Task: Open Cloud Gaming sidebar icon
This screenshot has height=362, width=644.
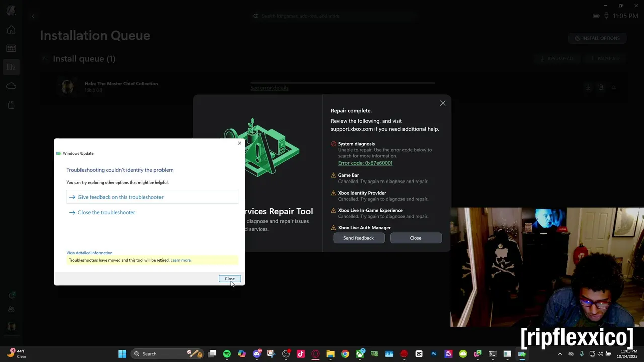Action: tap(11, 86)
